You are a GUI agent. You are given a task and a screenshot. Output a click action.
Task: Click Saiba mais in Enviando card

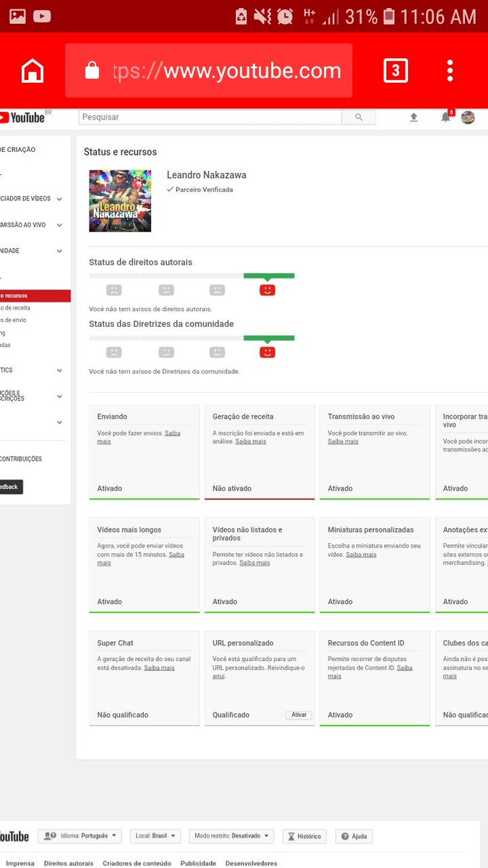click(x=173, y=433)
